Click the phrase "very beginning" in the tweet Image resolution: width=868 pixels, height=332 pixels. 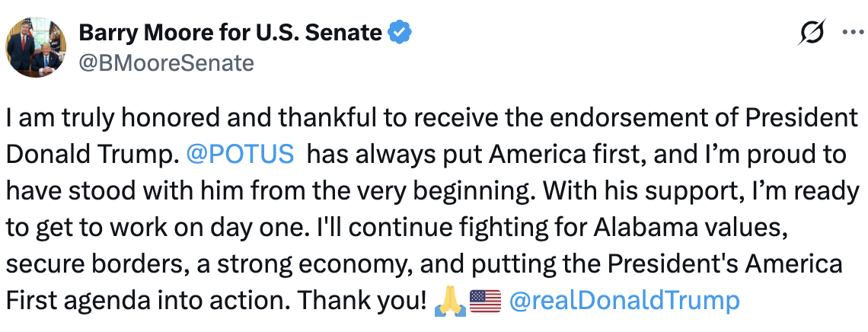[x=428, y=191]
